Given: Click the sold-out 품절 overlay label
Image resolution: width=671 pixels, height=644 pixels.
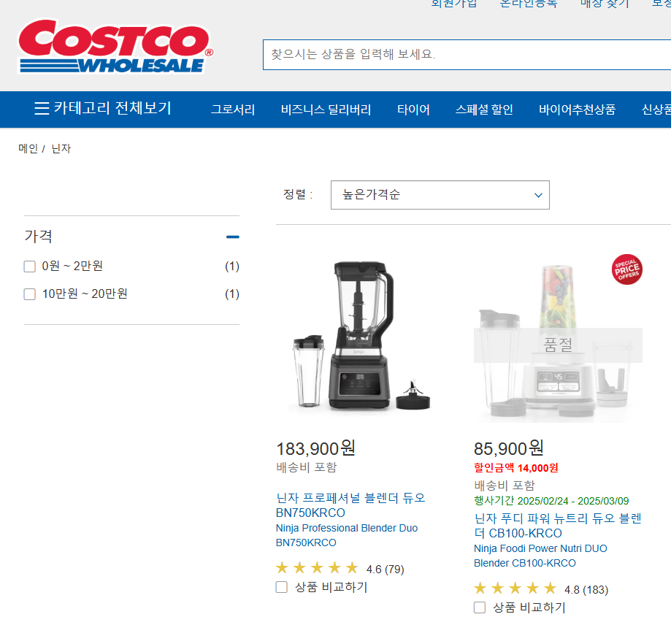Looking at the screenshot, I should (558, 345).
